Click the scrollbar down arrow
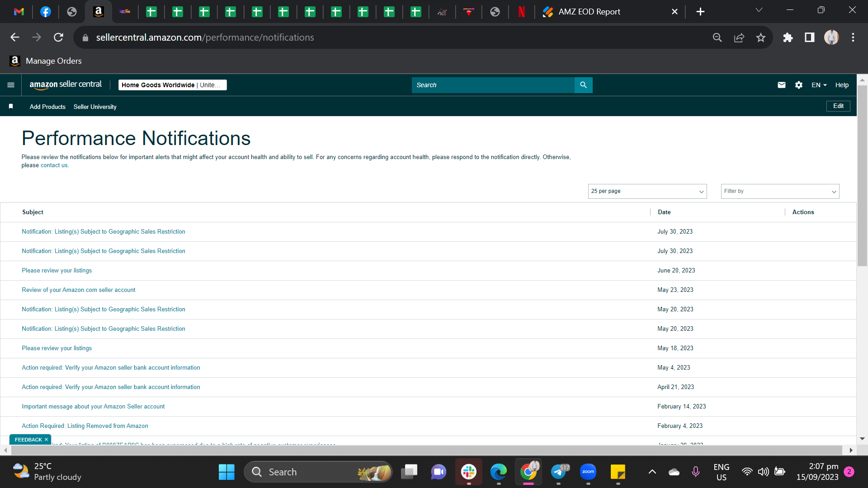Screen dimensions: 868x488 pos(862,439)
